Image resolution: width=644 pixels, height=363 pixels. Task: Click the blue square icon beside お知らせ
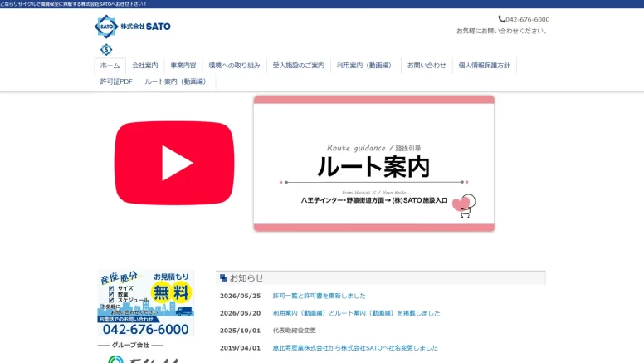pos(223,278)
